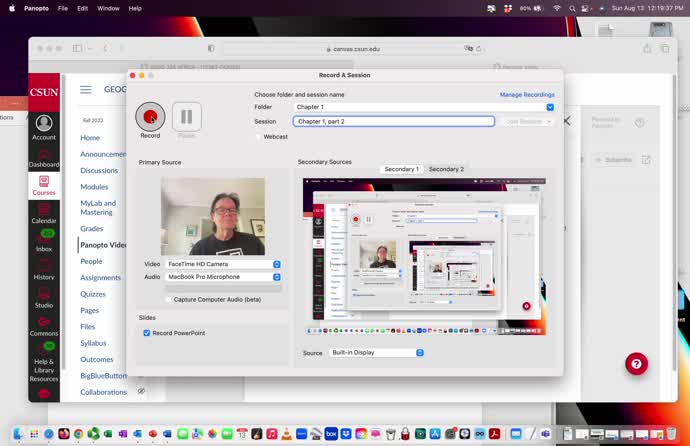This screenshot has height=446, width=690.
Task: Click the red help question mark button
Action: (x=636, y=364)
